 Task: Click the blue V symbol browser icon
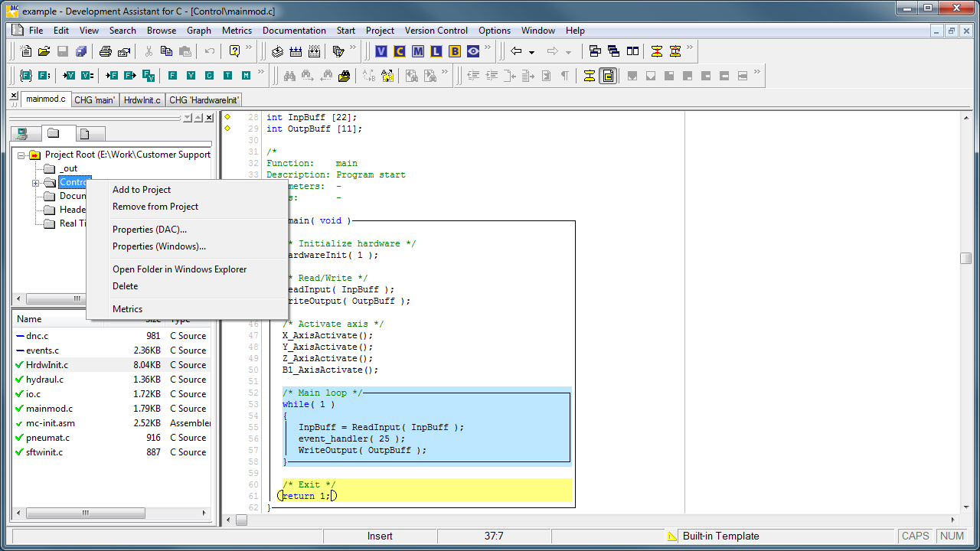point(381,51)
